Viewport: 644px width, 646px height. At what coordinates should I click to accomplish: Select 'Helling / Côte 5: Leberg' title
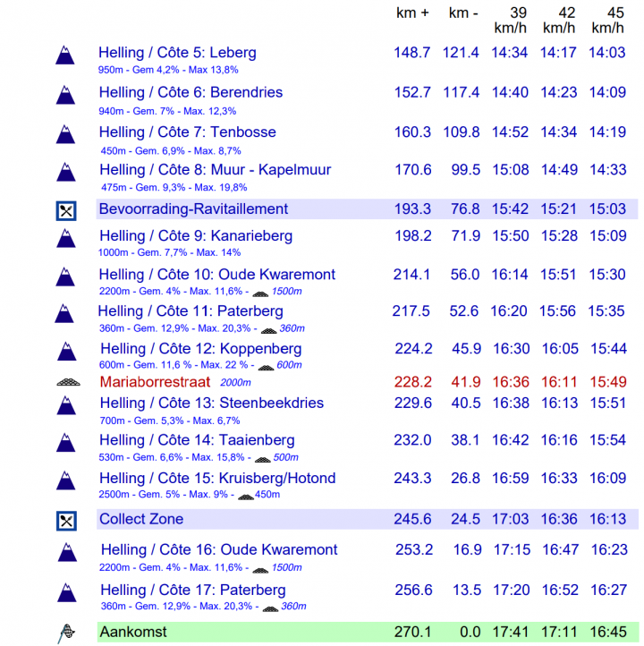click(177, 53)
